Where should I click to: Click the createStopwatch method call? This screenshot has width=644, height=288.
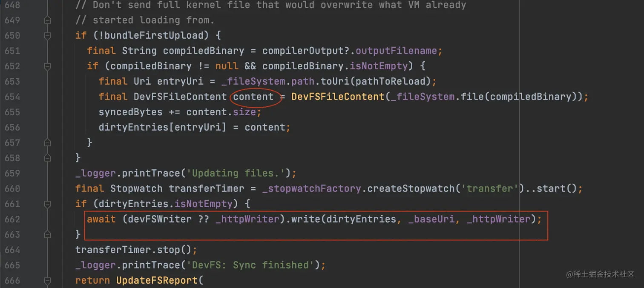click(411, 188)
